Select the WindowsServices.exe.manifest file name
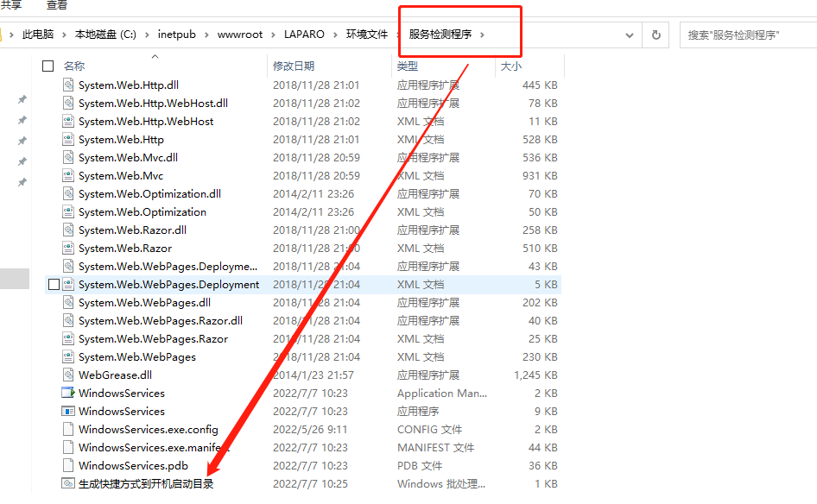817x504 pixels. click(155, 447)
